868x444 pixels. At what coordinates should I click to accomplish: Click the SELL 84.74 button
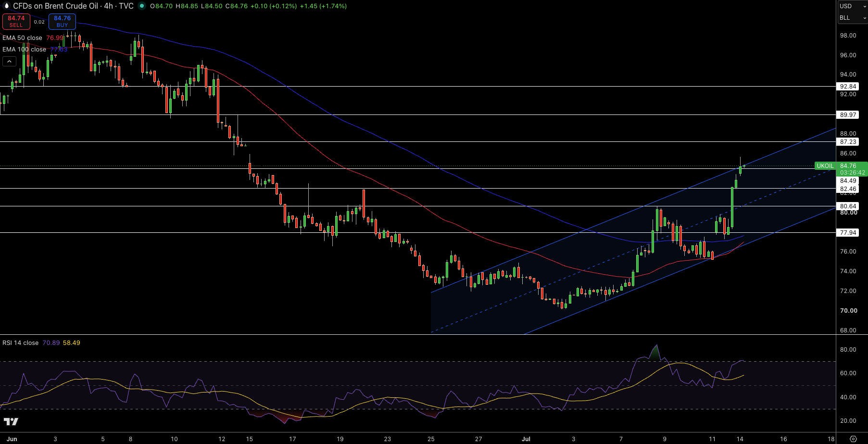tap(16, 22)
